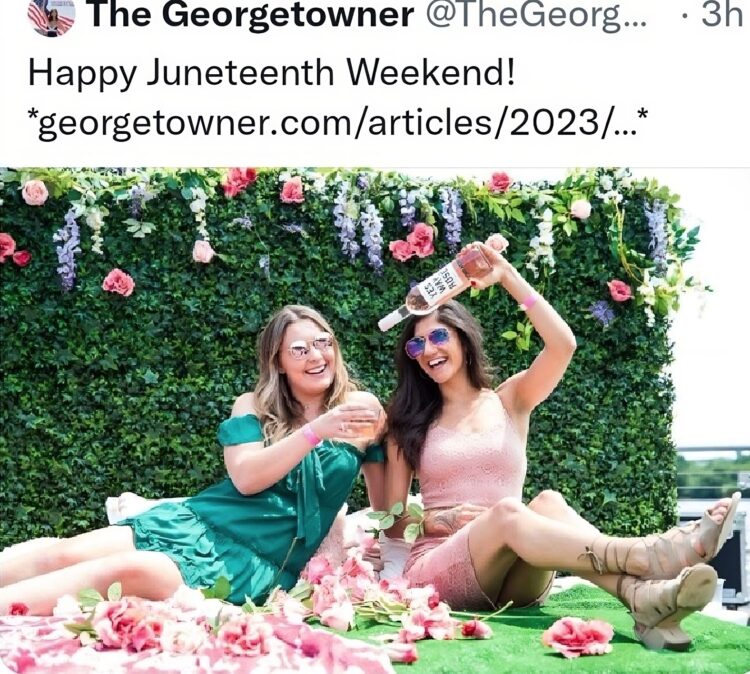Click the purple mirrored sunglasses in the photo
750x674 pixels.
coord(429,342)
